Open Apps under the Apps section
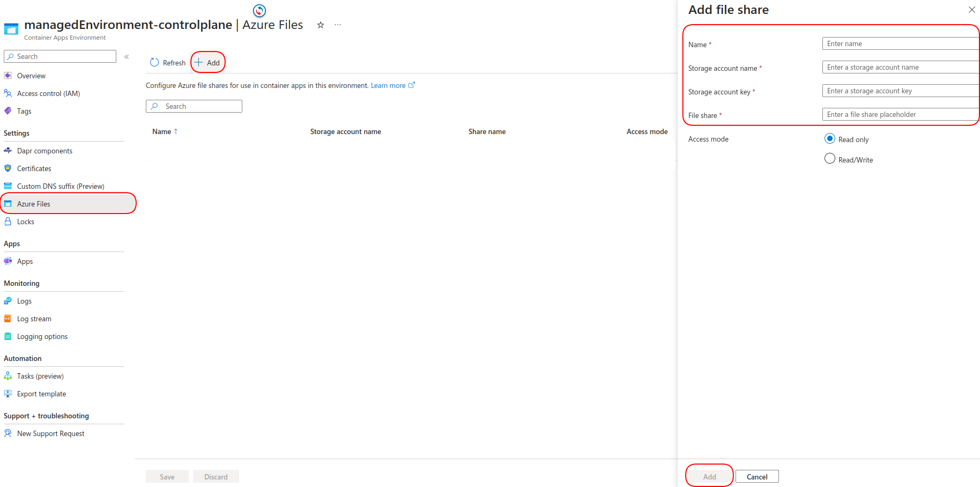The width and height of the screenshot is (980, 487). click(25, 261)
